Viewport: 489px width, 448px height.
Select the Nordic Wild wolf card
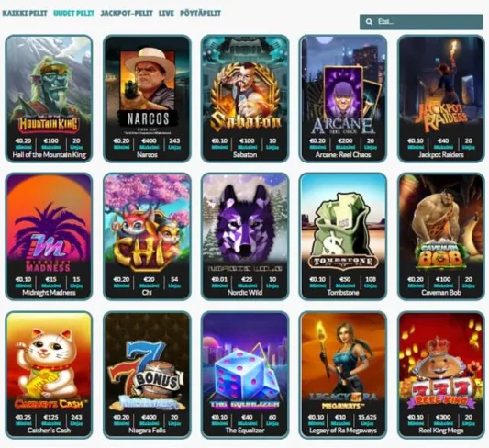point(245,237)
